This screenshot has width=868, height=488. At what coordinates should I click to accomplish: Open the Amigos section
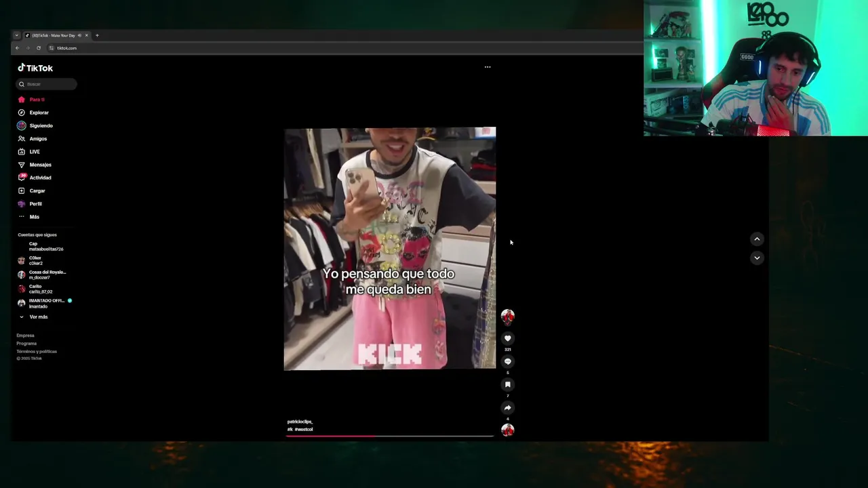pos(33,138)
